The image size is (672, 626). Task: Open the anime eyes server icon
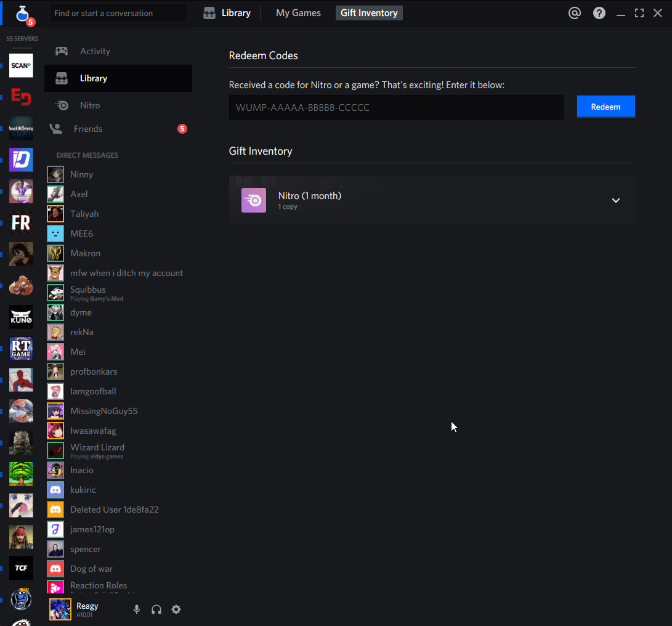[21, 505]
